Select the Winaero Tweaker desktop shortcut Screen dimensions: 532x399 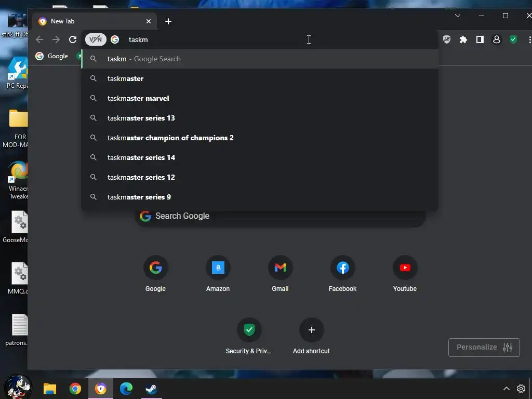coord(18,180)
